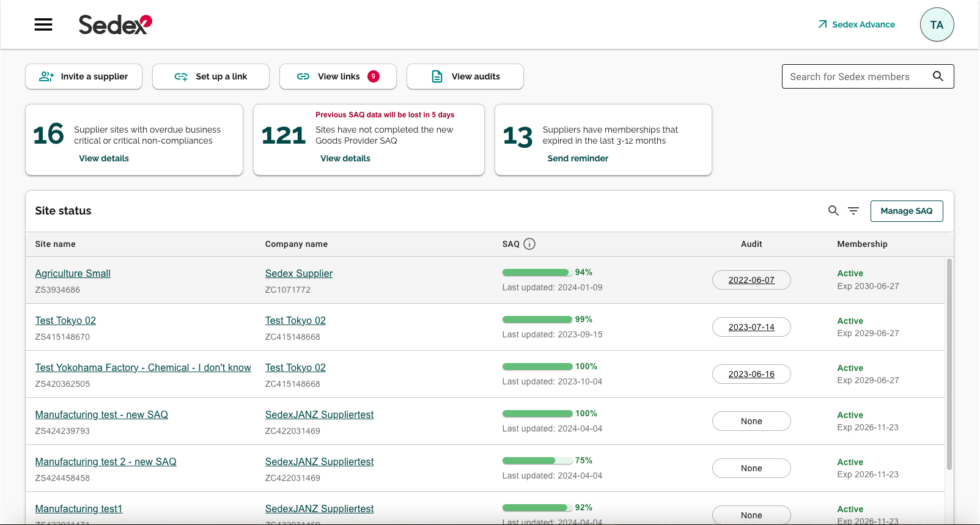Screen dimensions: 980x525
Task: Open Manufacturing test 2 - new SAQ site
Action: click(x=106, y=461)
